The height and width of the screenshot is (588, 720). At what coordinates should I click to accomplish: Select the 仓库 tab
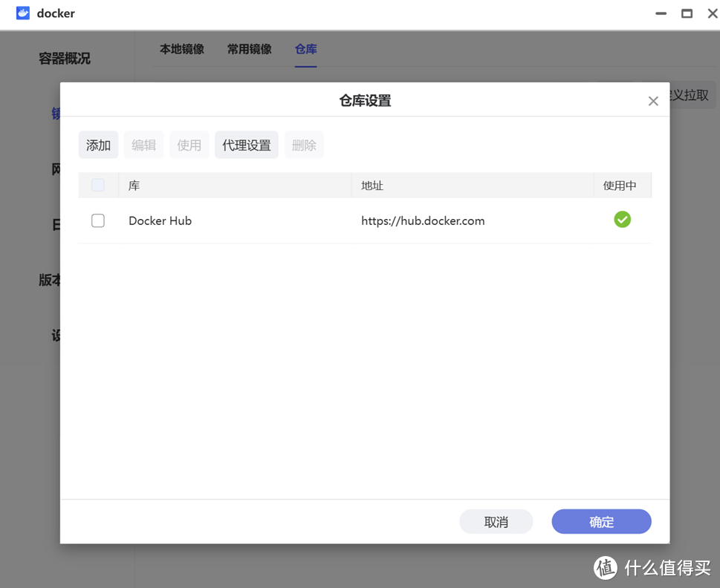305,49
